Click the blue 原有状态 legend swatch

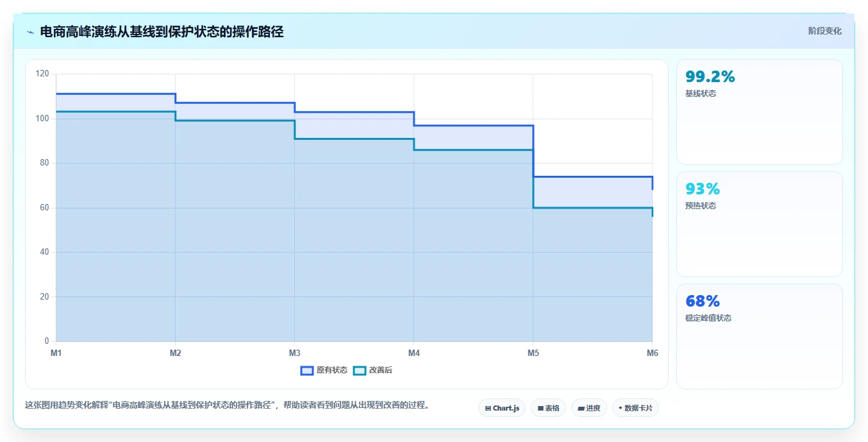pyautogui.click(x=307, y=370)
